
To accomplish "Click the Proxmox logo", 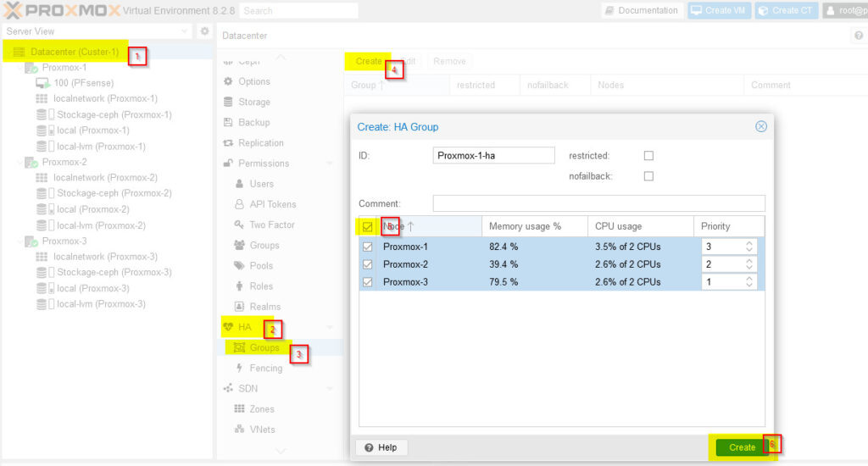I will pyautogui.click(x=62, y=10).
